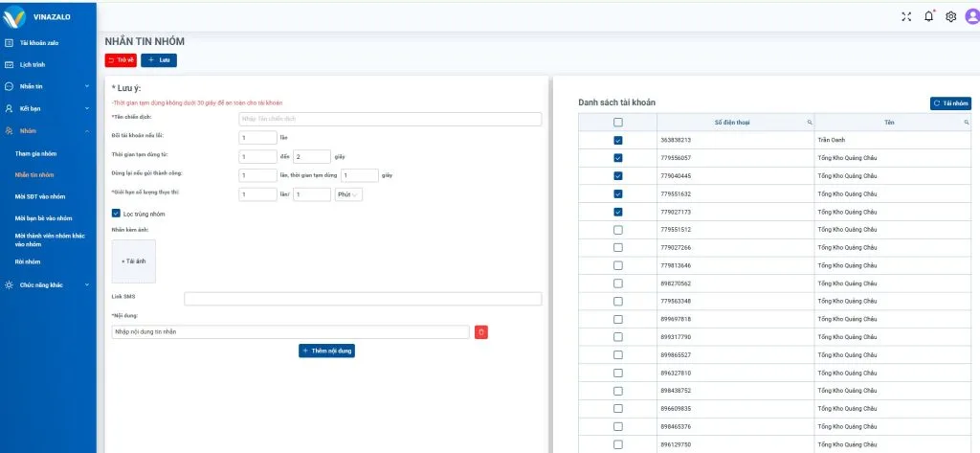This screenshot has height=453, width=980.
Task: Open the notifications bell
Action: tap(929, 16)
